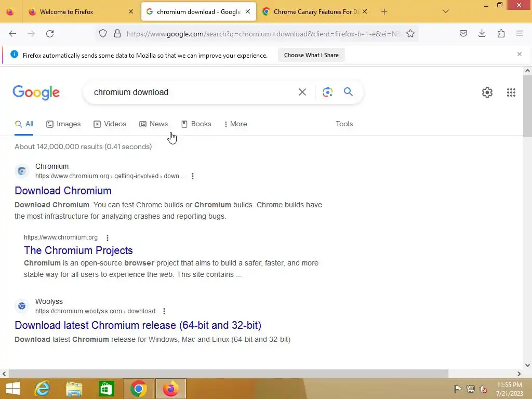Expand the More search filters menu
Screen dimensions: 532x399
pos(235,124)
